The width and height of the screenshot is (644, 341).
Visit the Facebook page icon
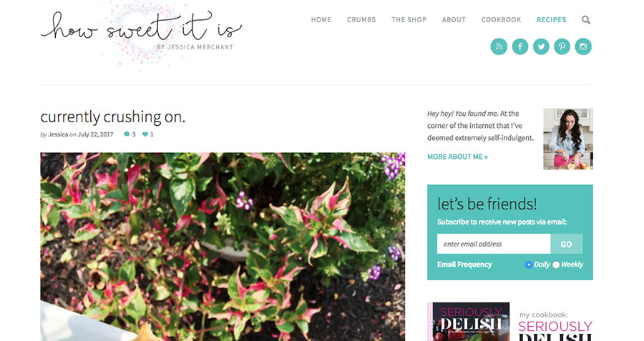coord(520,46)
